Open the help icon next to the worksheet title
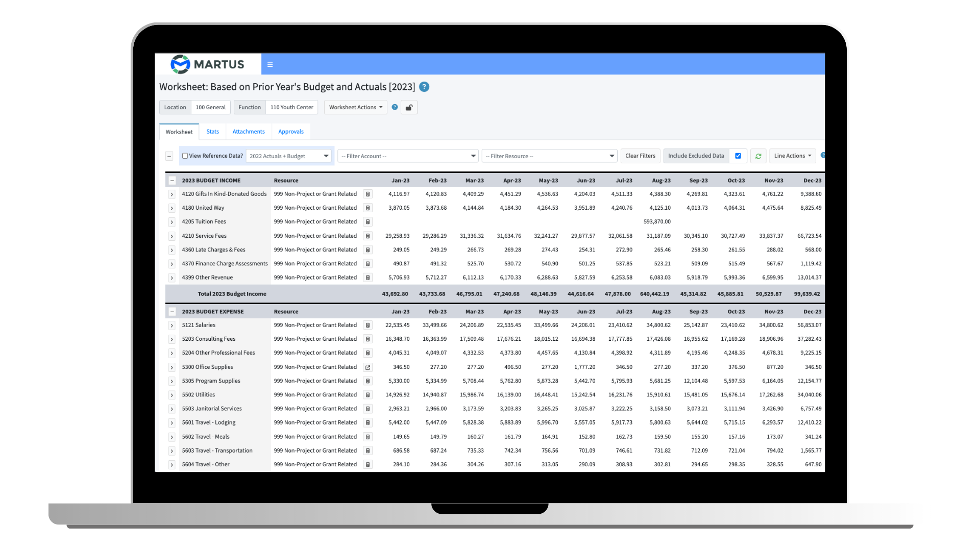This screenshot has width=980, height=551. 424,87
